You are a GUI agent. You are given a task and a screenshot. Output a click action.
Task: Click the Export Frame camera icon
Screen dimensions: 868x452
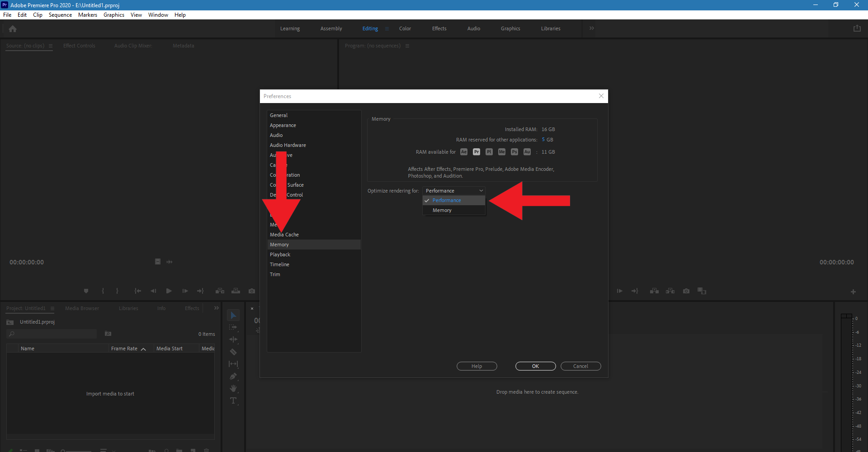252,291
